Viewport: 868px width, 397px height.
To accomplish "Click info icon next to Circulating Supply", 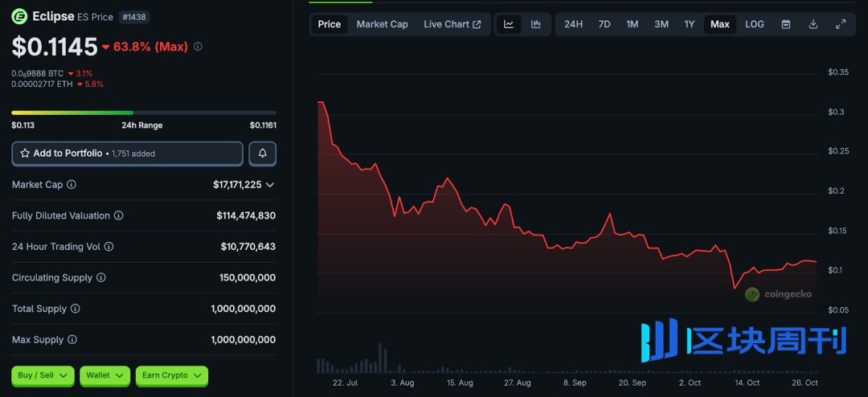I will (x=101, y=278).
